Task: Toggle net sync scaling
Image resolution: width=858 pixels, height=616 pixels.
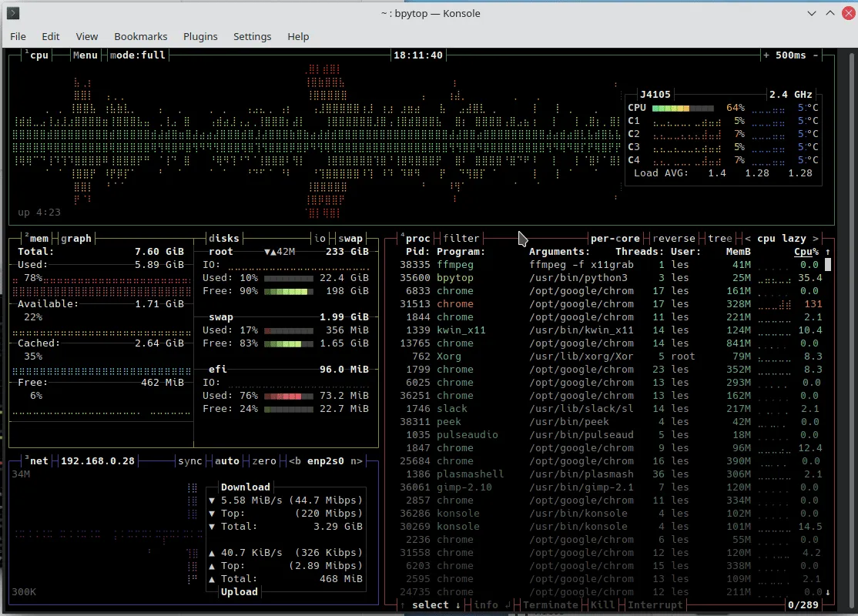Action: [190, 460]
